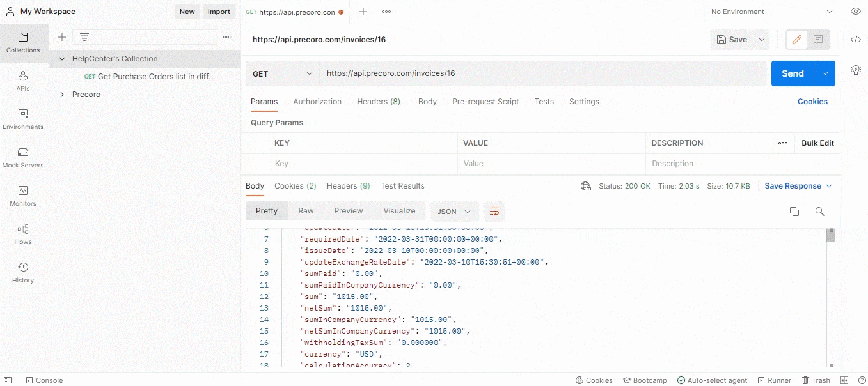Open the No Environment dropdown
This screenshot has width=868, height=386.
pos(771,12)
